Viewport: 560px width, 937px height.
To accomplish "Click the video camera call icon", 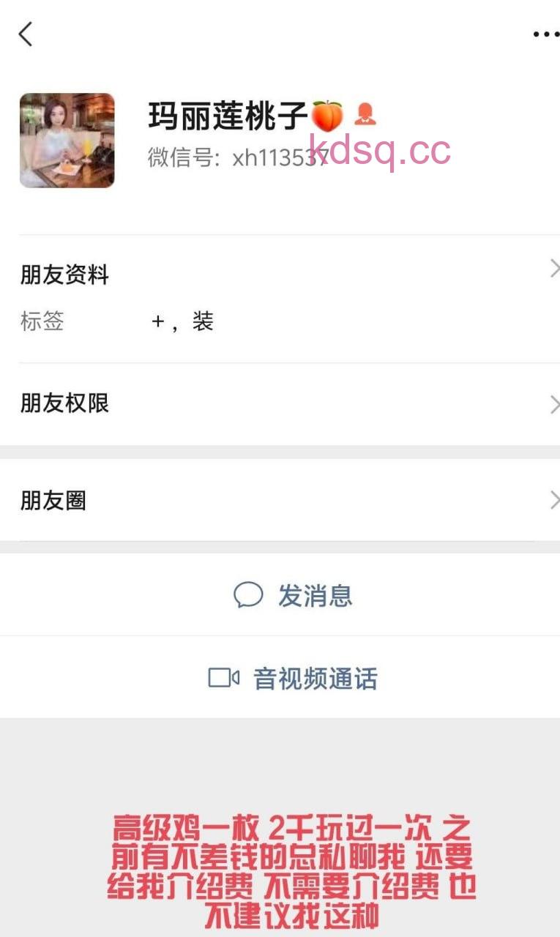I will click(224, 678).
